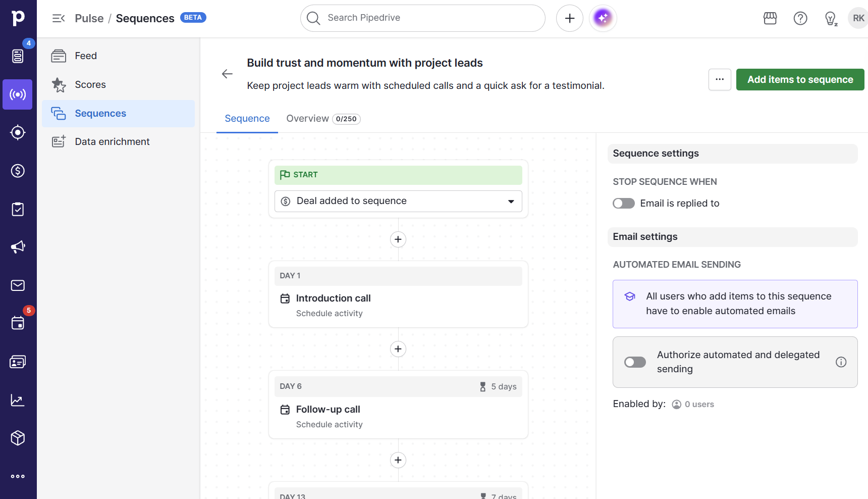Select Data enrichment in the Pulse menu
The height and width of the screenshot is (499, 868).
click(112, 141)
